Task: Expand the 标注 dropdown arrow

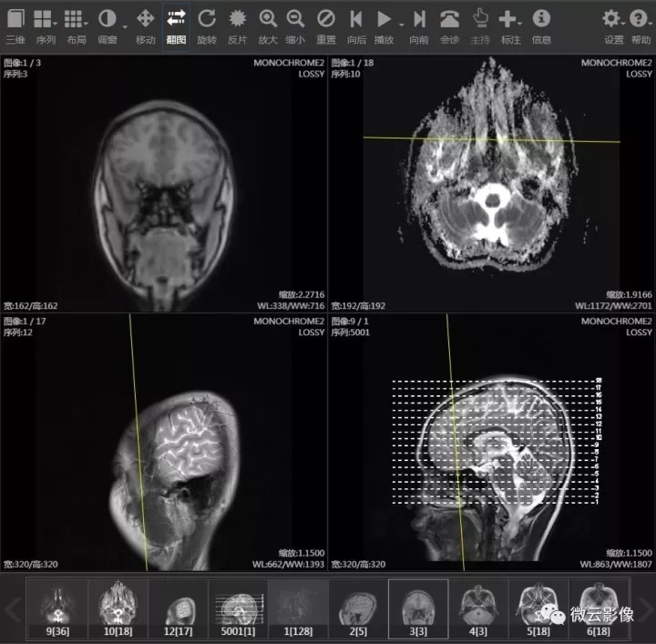Action: click(x=520, y=24)
